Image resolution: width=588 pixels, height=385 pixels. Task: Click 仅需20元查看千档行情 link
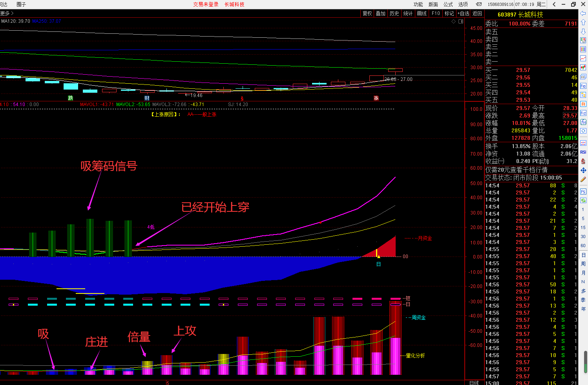517,170
